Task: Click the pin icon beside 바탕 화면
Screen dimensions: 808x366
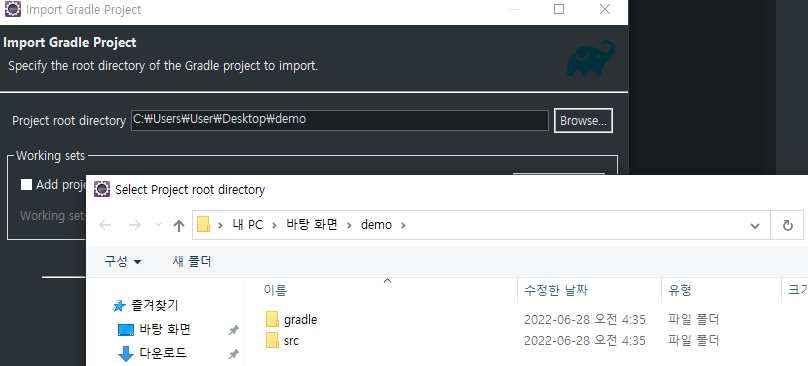Action: 234,330
